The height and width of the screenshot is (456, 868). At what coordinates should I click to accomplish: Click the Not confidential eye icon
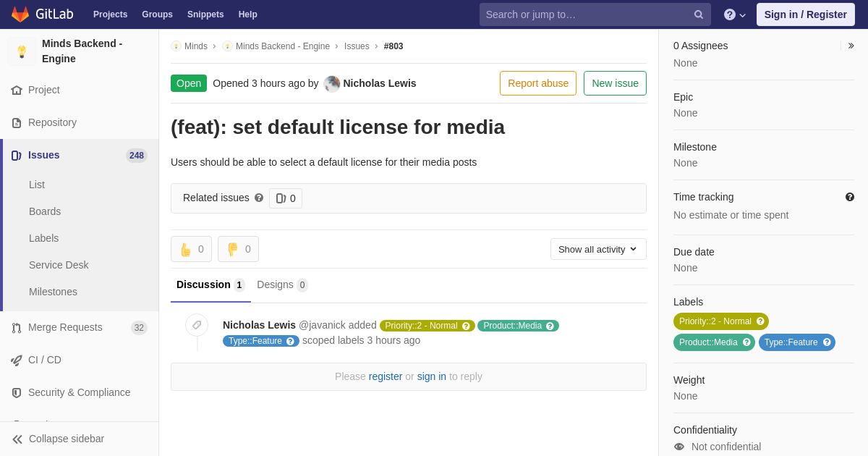(x=679, y=447)
